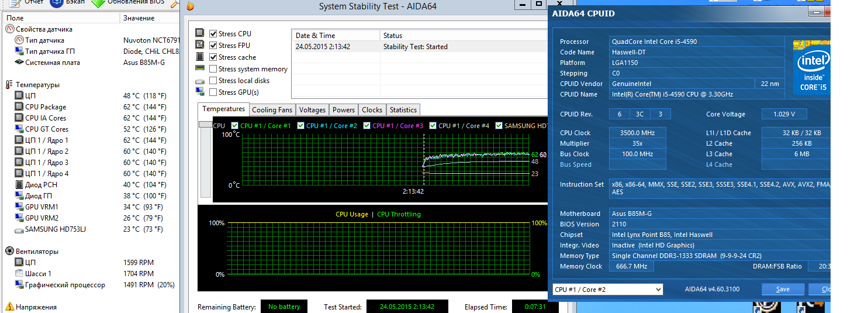868x313 pixels.
Task: Open the Powers tab
Action: 344,110
